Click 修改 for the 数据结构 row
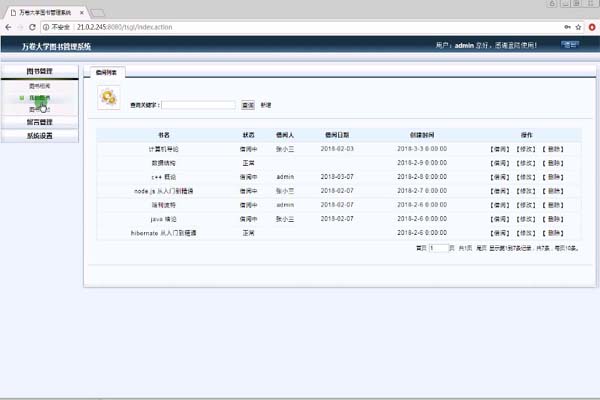The image size is (600, 400). 526,162
